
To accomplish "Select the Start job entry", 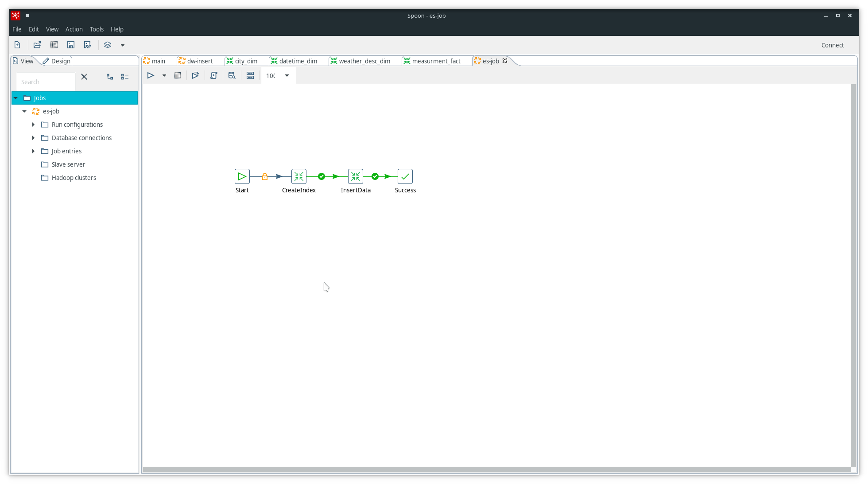I will coord(242,176).
